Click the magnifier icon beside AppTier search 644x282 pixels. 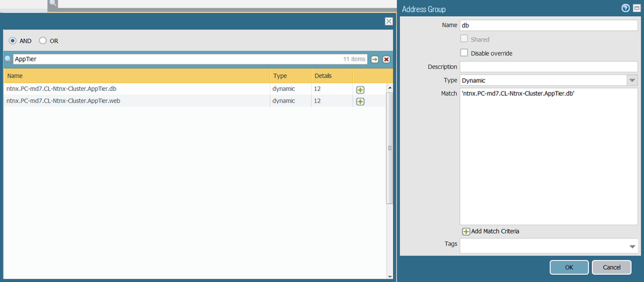point(8,59)
